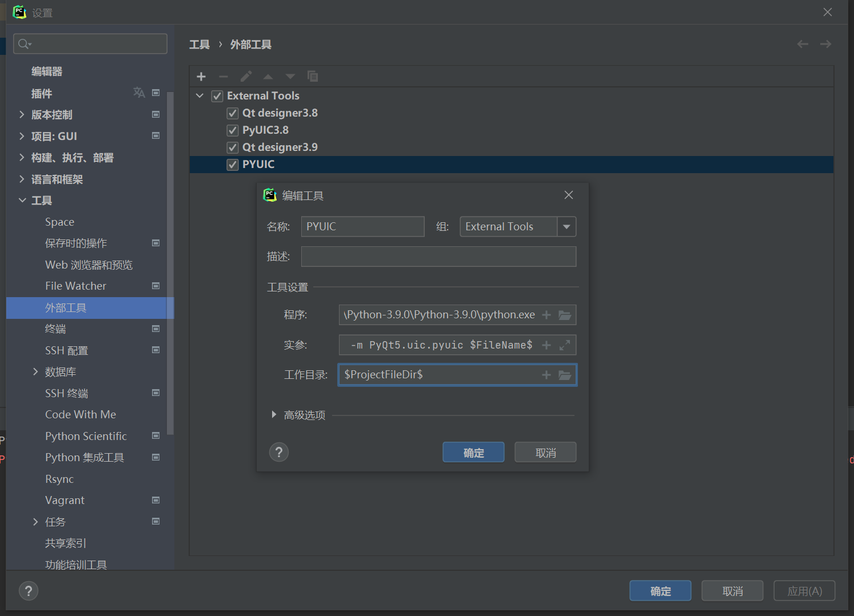This screenshot has width=854, height=616.
Task: Click project-level icon beside Python Scientific
Action: (155, 435)
